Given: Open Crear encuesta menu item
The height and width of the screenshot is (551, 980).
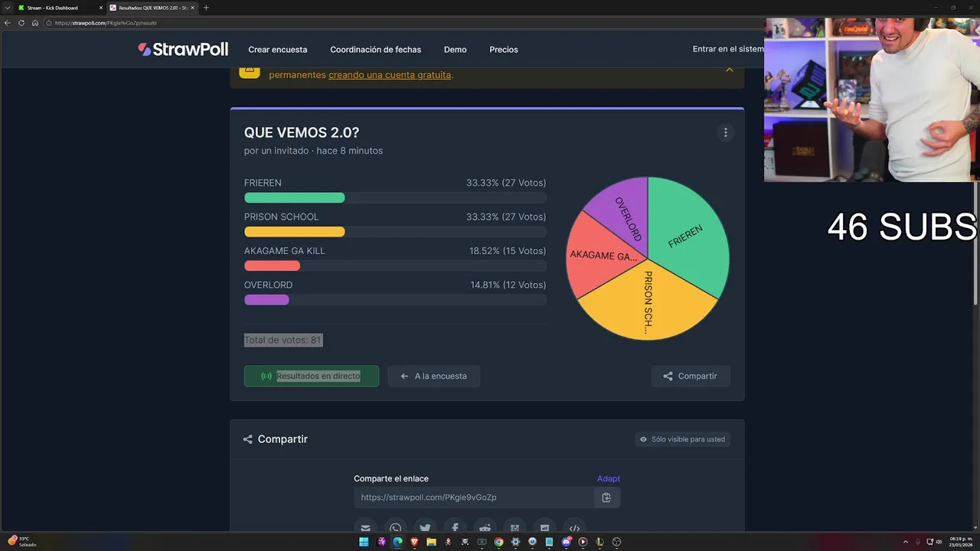Looking at the screenshot, I should click(278, 50).
